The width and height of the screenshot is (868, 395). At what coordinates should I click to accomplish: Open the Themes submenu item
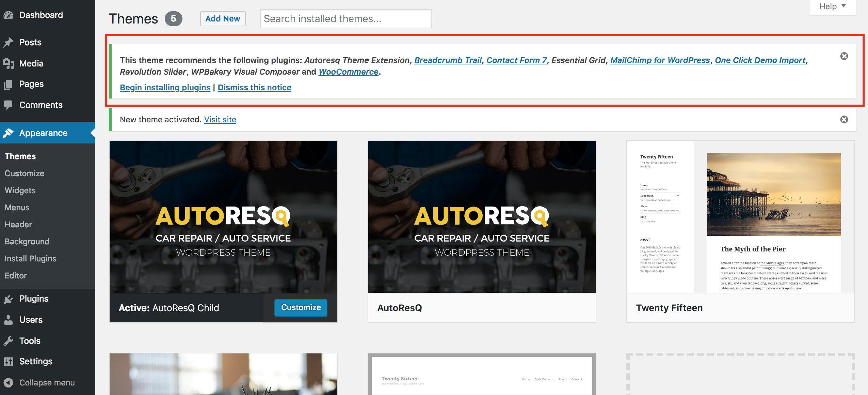coord(20,156)
